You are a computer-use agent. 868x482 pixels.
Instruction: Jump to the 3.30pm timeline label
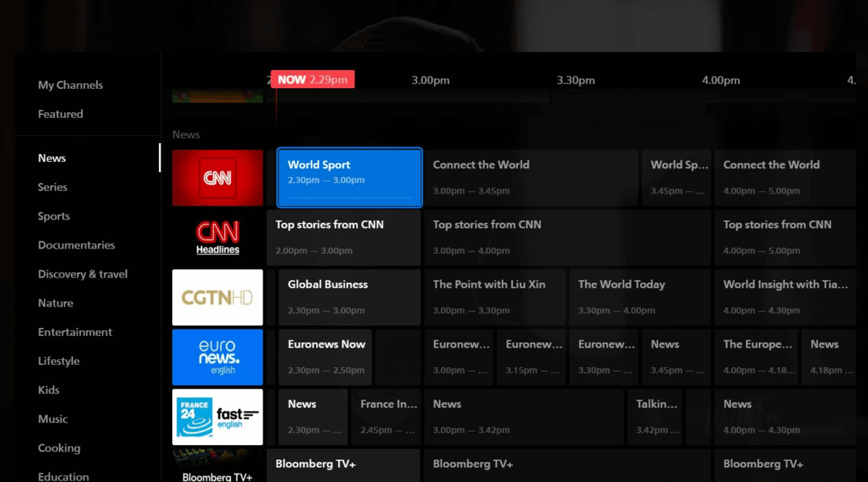(x=576, y=80)
